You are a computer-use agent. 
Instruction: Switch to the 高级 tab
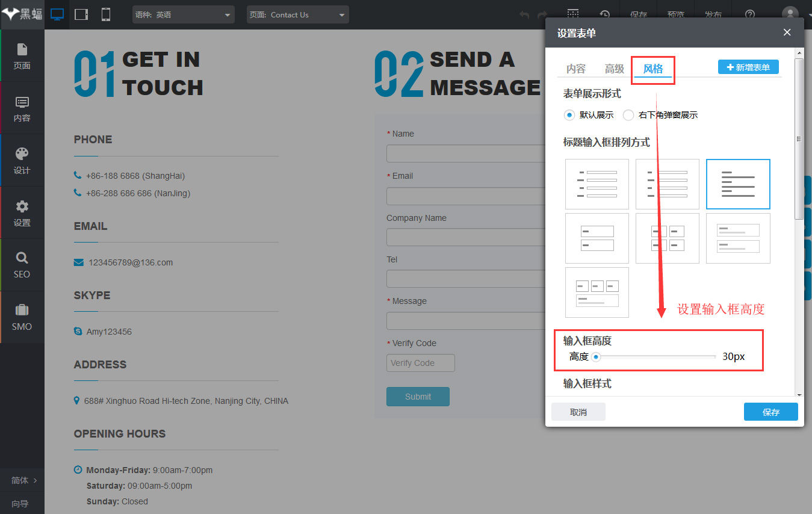tap(615, 69)
